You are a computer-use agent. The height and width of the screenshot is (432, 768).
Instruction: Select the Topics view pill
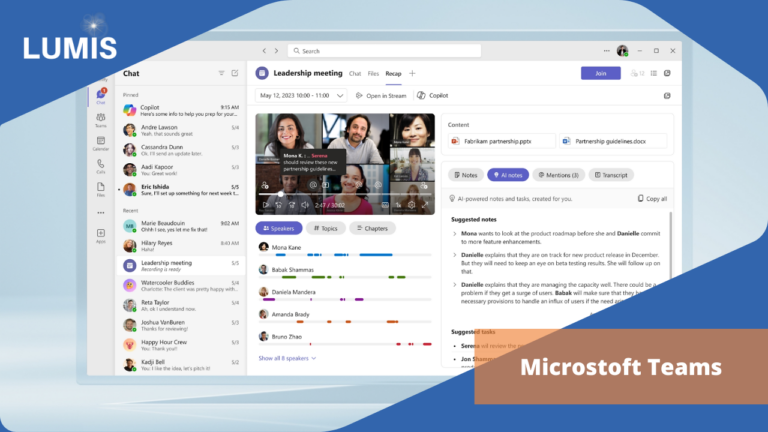click(326, 228)
